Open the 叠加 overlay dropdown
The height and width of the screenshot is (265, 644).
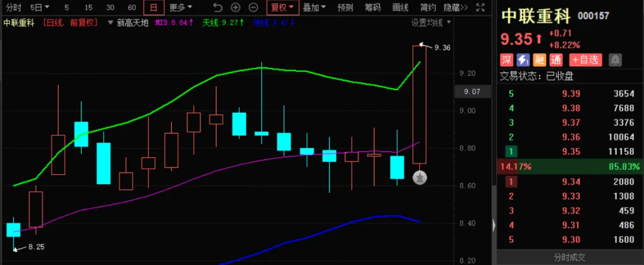point(314,7)
